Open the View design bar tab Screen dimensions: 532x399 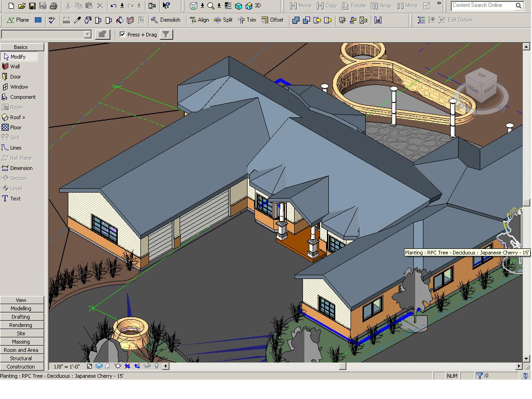[x=22, y=300]
